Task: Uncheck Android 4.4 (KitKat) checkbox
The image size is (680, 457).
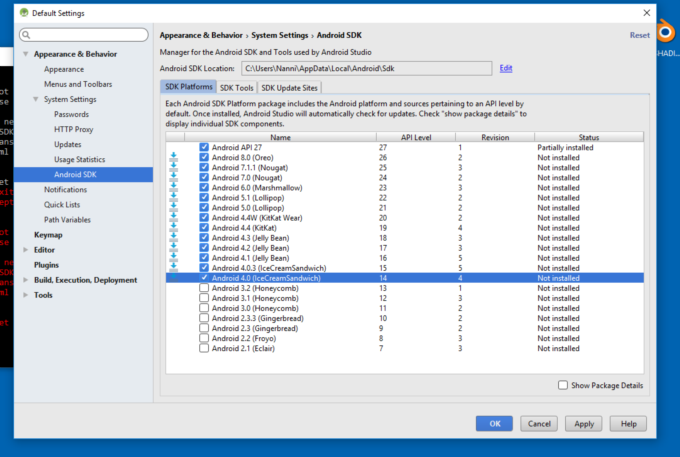Action: coord(204,227)
